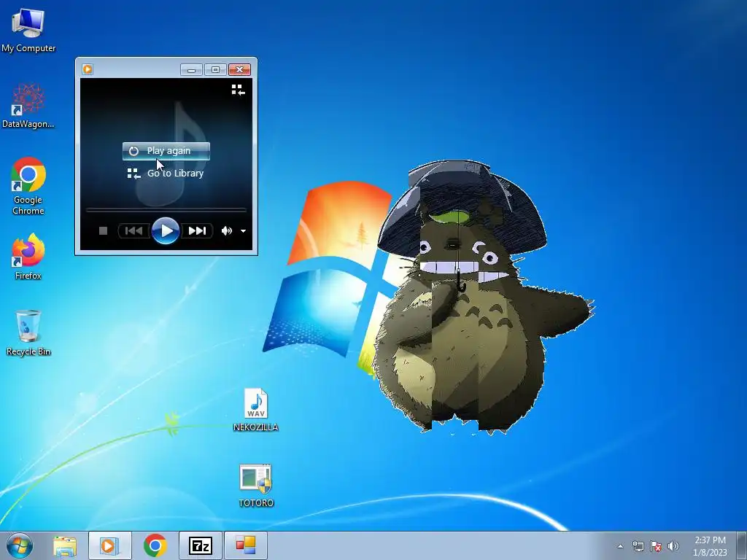Image resolution: width=747 pixels, height=560 pixels.
Task: Maximize the Media Player window
Action: pyautogui.click(x=215, y=70)
